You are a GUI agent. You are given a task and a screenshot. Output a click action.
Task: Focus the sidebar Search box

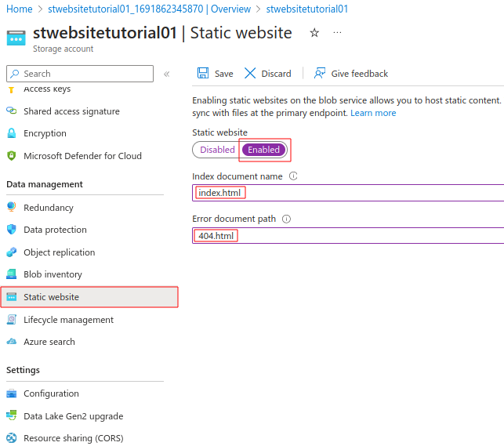(x=80, y=74)
